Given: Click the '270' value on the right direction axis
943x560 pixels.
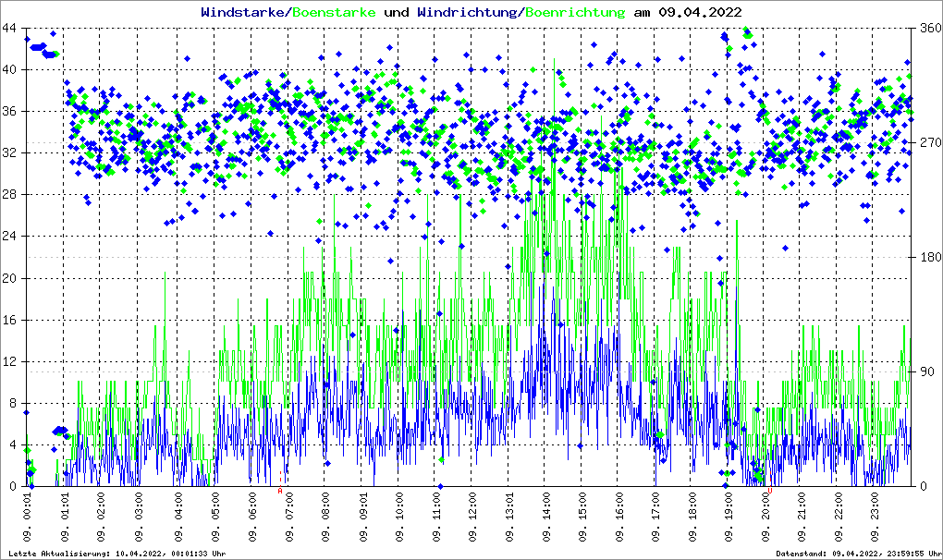Looking at the screenshot, I should (928, 142).
